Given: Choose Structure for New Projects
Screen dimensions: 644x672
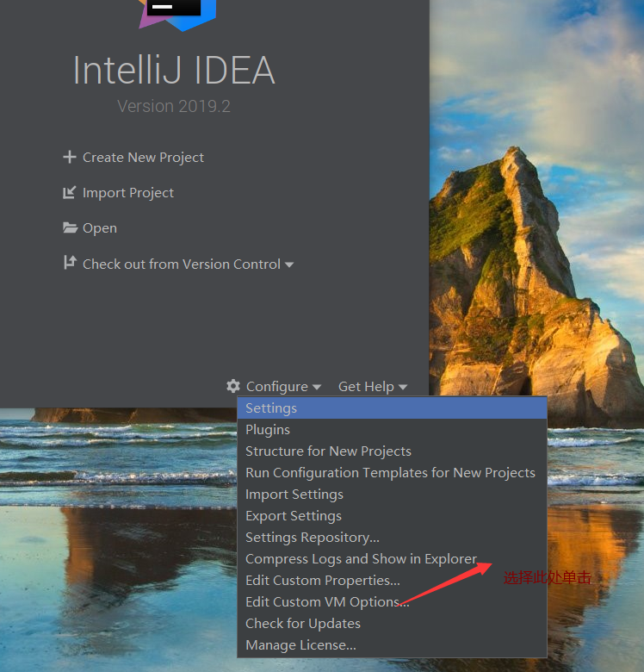Looking at the screenshot, I should point(392,451).
